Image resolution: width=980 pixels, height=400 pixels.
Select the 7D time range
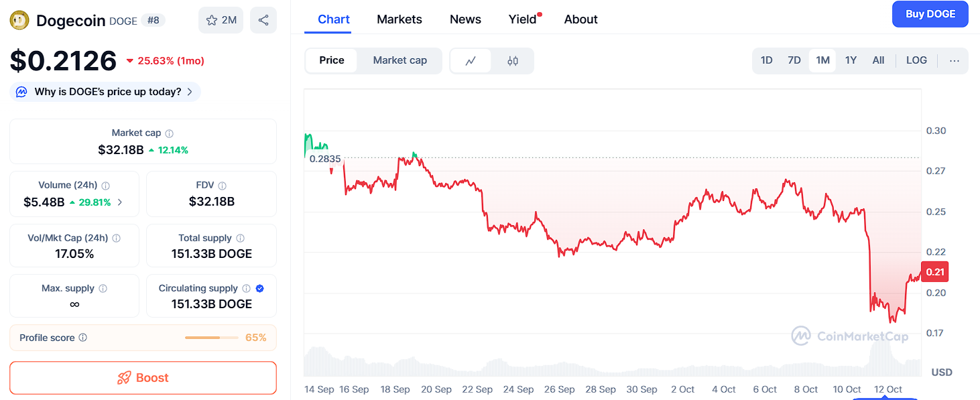(x=794, y=60)
